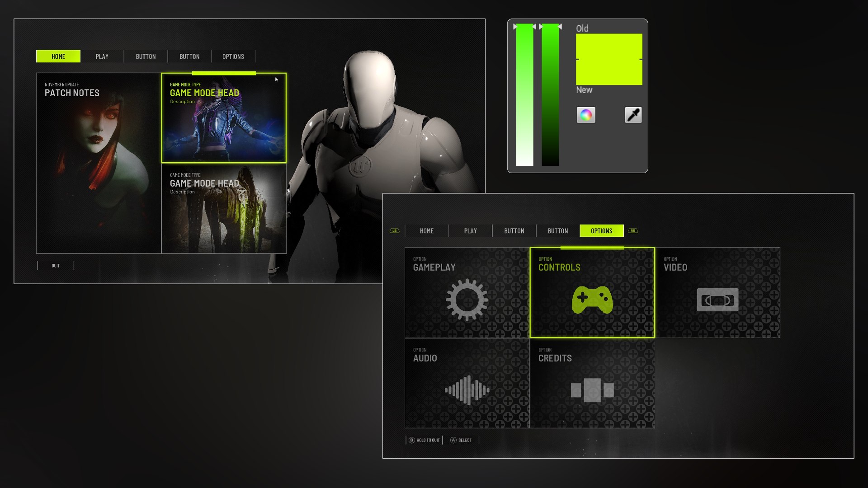Open Play tab in upper menu
Screen dimensions: 868x488
(x=102, y=56)
